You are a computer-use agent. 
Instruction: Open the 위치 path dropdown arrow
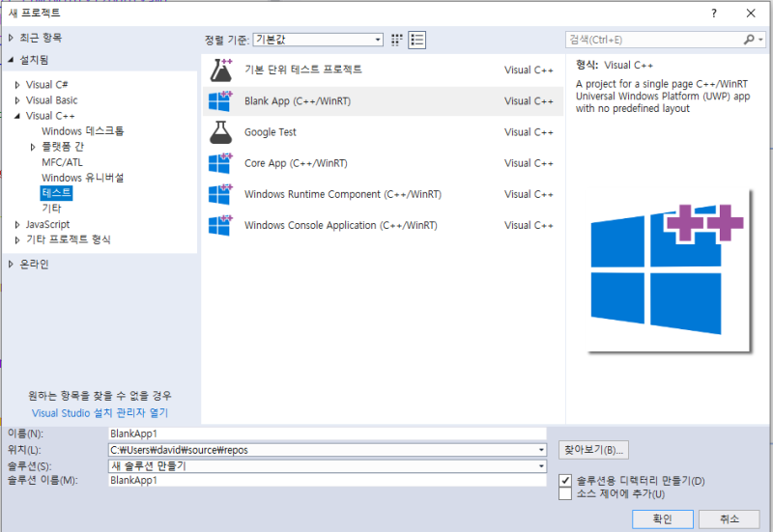point(541,450)
